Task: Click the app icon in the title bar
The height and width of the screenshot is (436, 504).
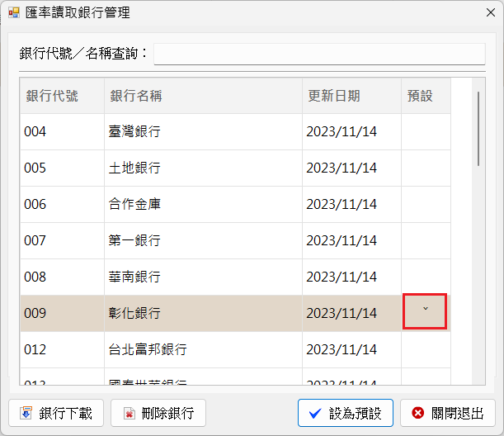Action: coord(14,13)
